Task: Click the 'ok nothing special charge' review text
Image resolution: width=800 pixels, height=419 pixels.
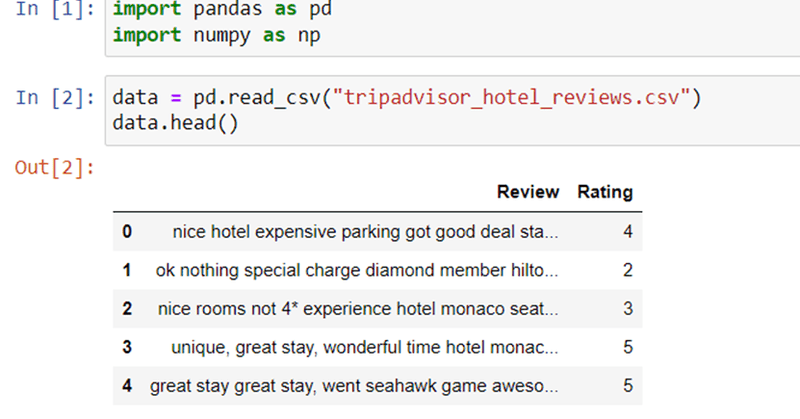Action: coord(357,270)
